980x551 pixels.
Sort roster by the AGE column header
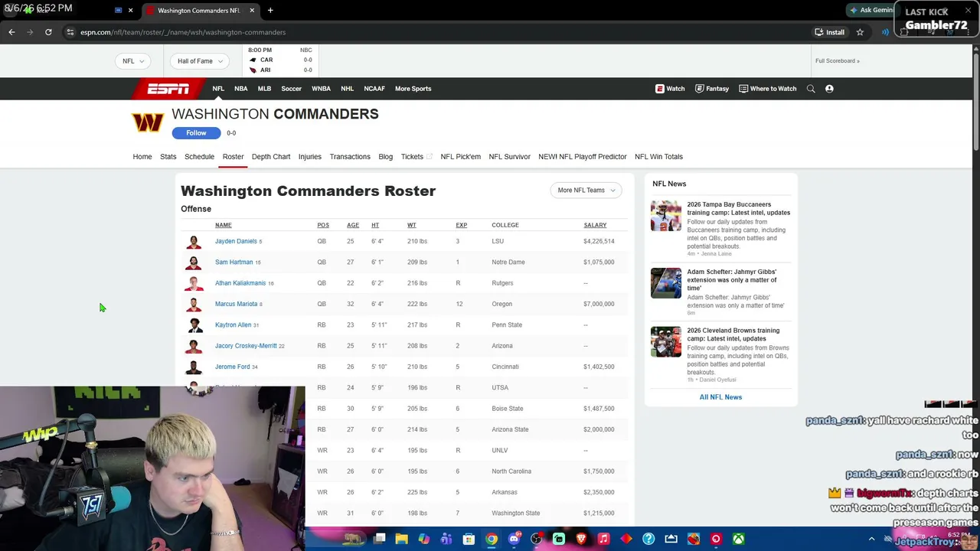pyautogui.click(x=353, y=225)
